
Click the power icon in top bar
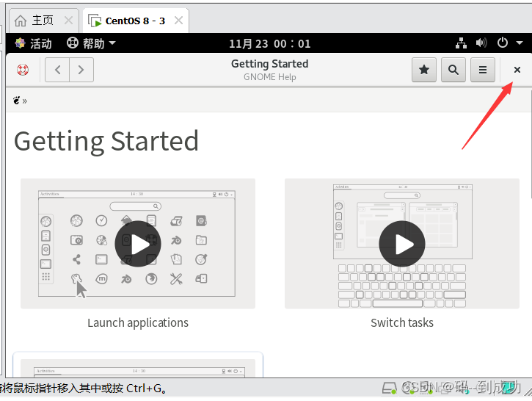(503, 43)
